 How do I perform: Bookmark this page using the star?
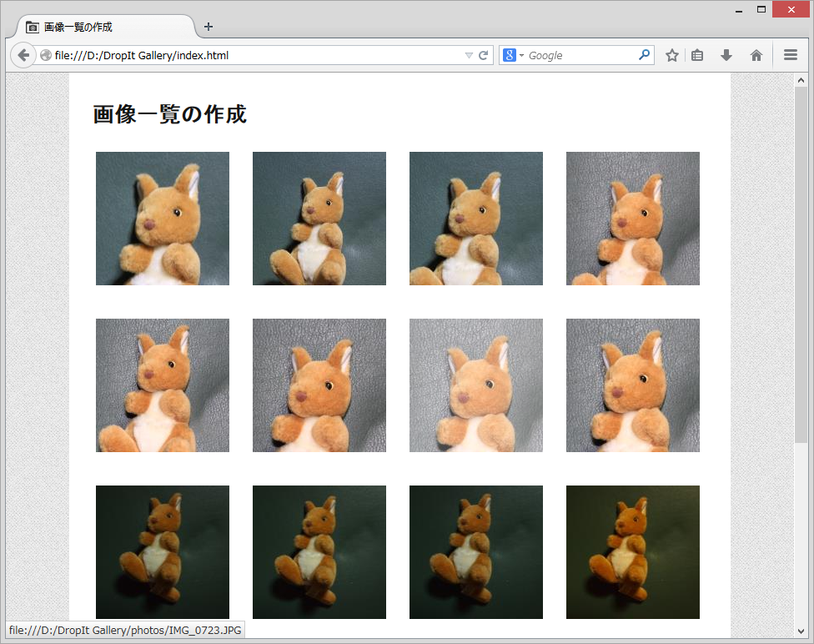click(x=671, y=54)
